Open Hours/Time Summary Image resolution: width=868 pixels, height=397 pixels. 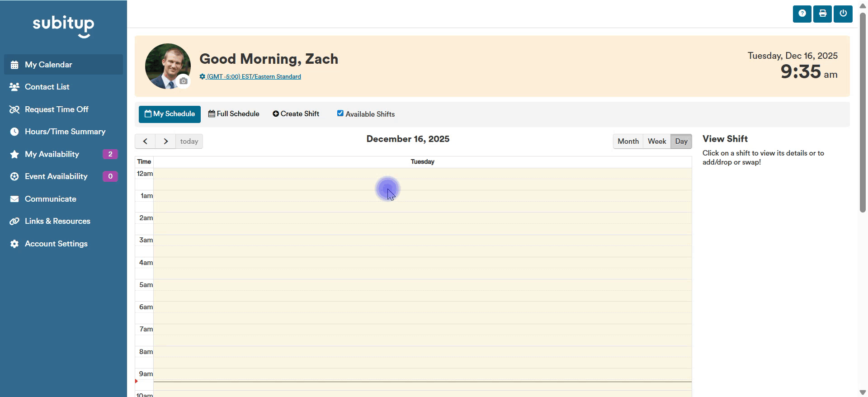[x=65, y=132]
